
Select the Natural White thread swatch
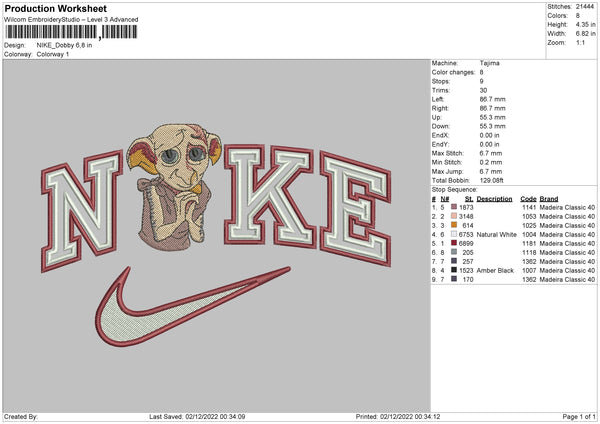click(456, 233)
